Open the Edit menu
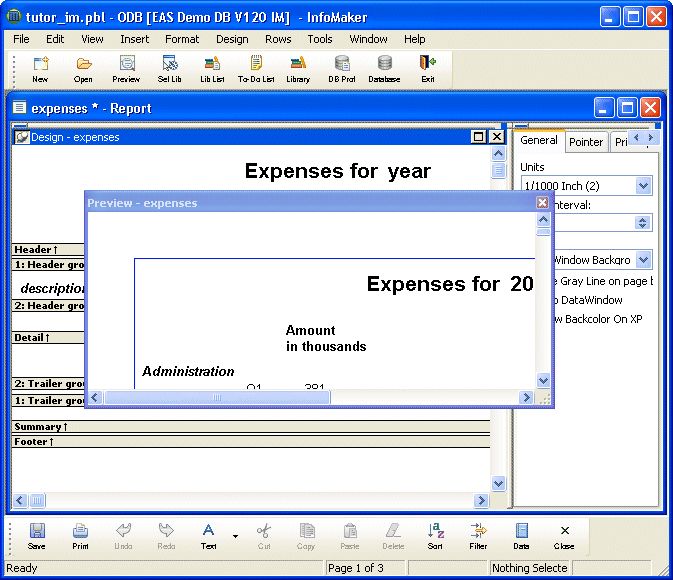Image resolution: width=673 pixels, height=580 pixels. (55, 39)
